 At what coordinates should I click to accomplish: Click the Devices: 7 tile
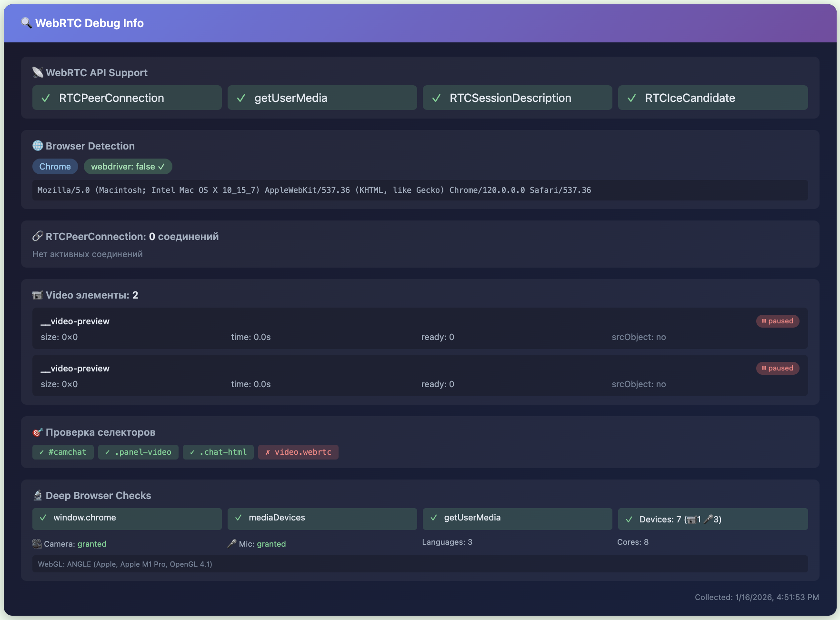(x=712, y=519)
